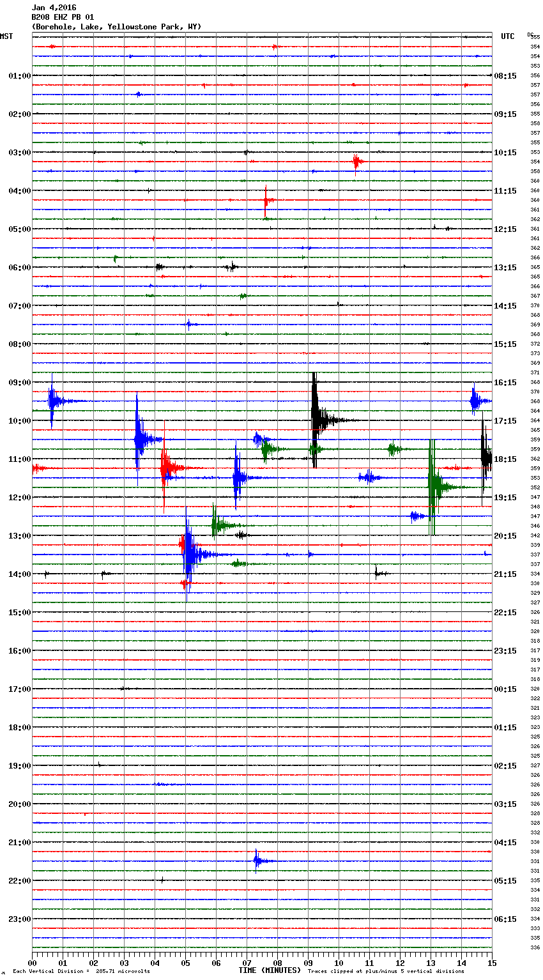Screen dimensions: 543x980
Task: Click the bottom axis minute tick '15'
Action: (492, 963)
